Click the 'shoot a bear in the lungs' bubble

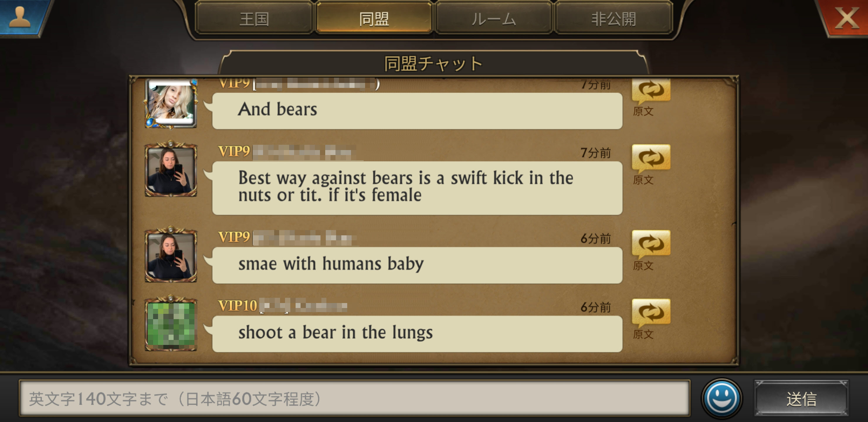(417, 333)
